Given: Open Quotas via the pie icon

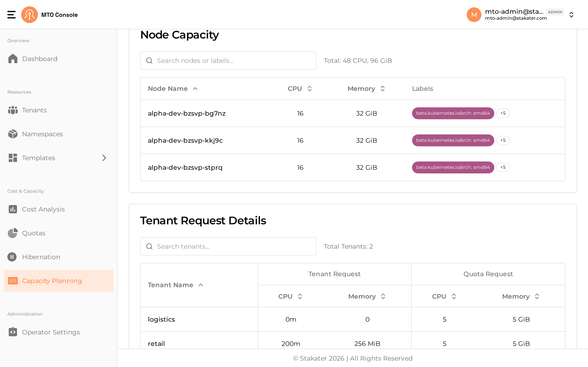Looking at the screenshot, I should (13, 233).
